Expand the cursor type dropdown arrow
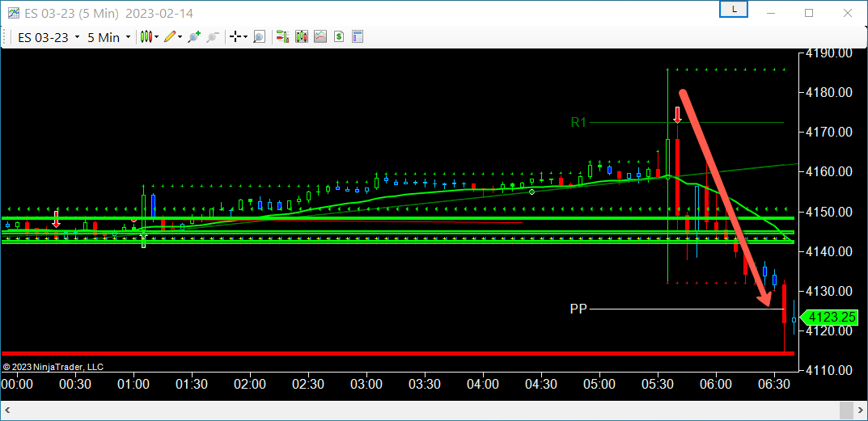868x421 pixels. tap(245, 37)
